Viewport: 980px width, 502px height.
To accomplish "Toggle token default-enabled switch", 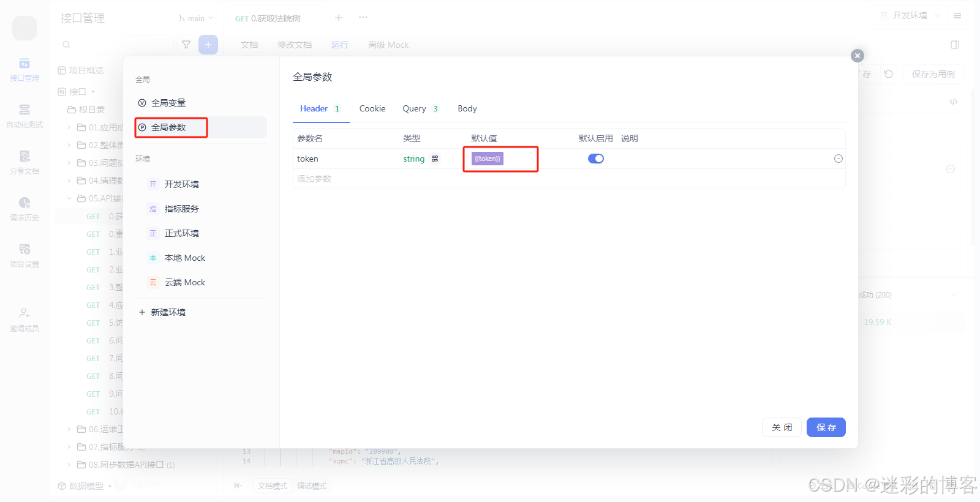I will click(596, 159).
